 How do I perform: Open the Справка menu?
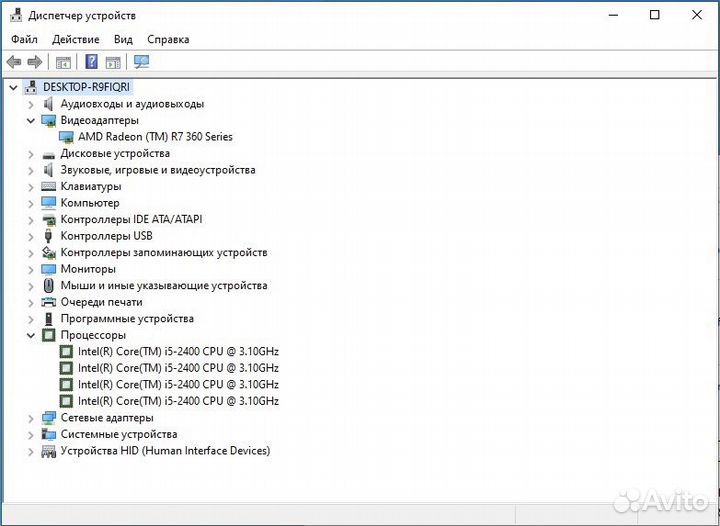pyautogui.click(x=168, y=39)
